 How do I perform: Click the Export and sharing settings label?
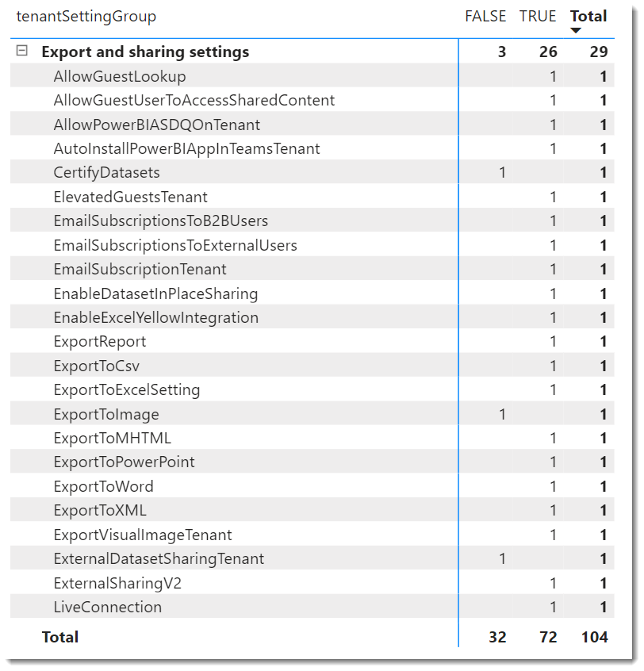tap(145, 52)
